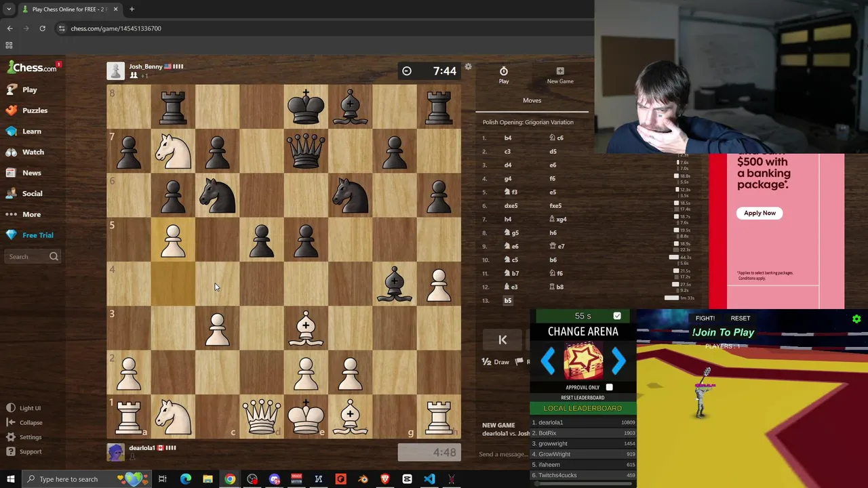Open Task View on the taskbar
The height and width of the screenshot is (488, 868).
(163, 479)
